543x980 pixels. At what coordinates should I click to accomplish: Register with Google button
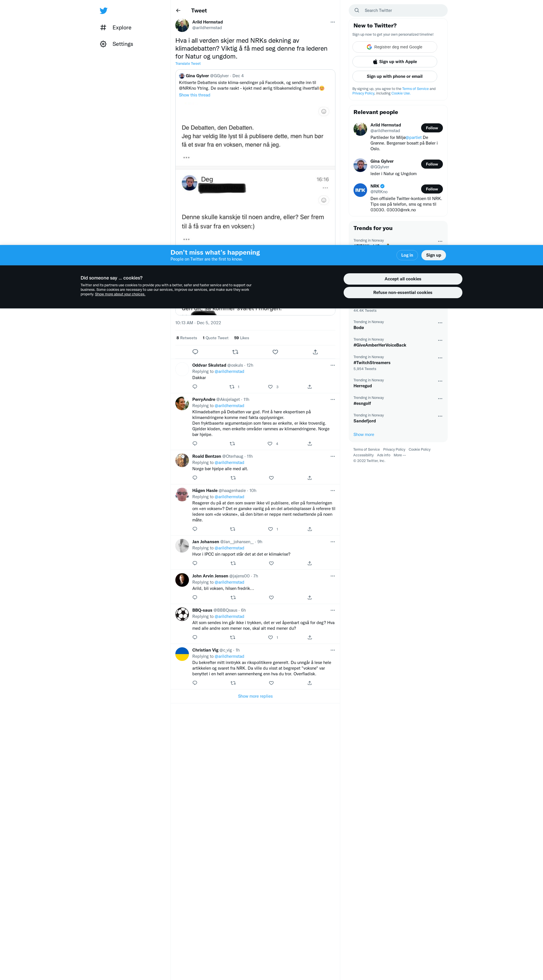pyautogui.click(x=394, y=47)
